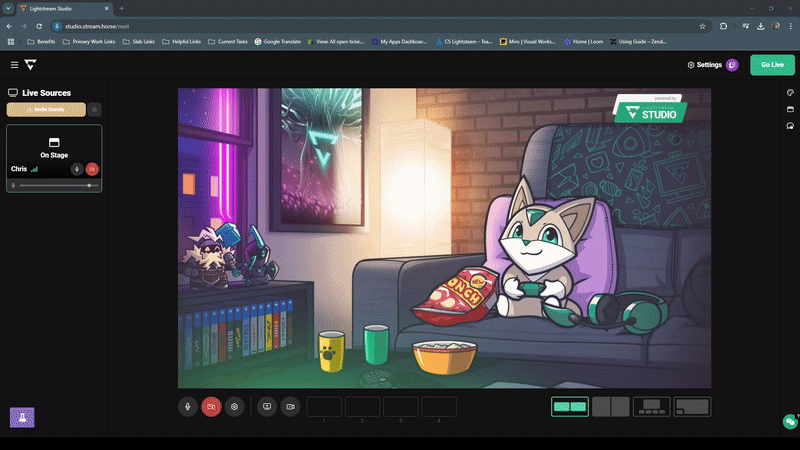Open the Chrome profile avatar
800x450 pixels.
click(776, 26)
